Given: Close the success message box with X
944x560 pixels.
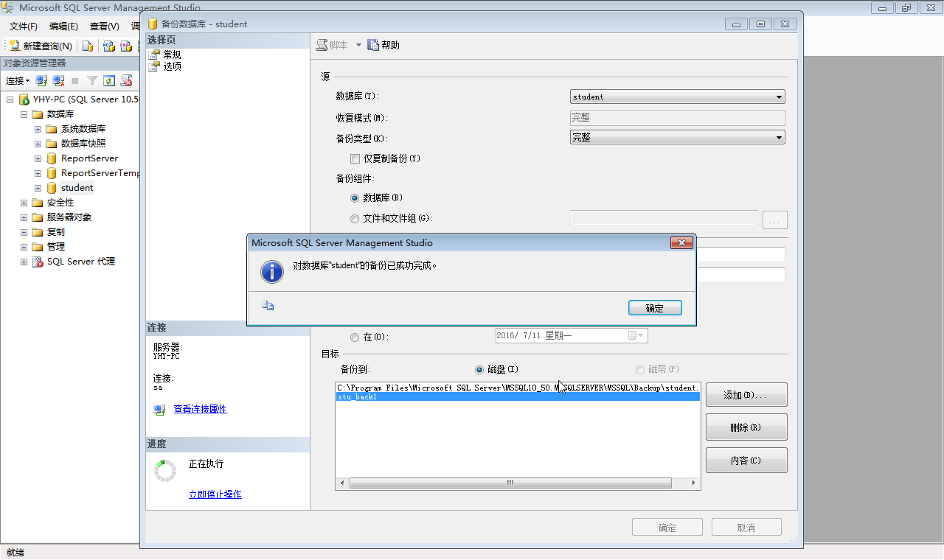Looking at the screenshot, I should [681, 242].
